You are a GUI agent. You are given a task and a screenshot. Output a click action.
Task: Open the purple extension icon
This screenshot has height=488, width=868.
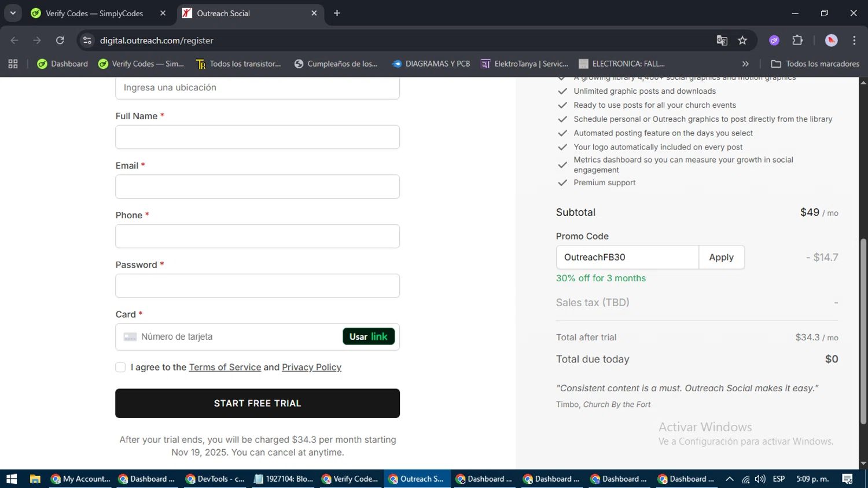pos(774,41)
